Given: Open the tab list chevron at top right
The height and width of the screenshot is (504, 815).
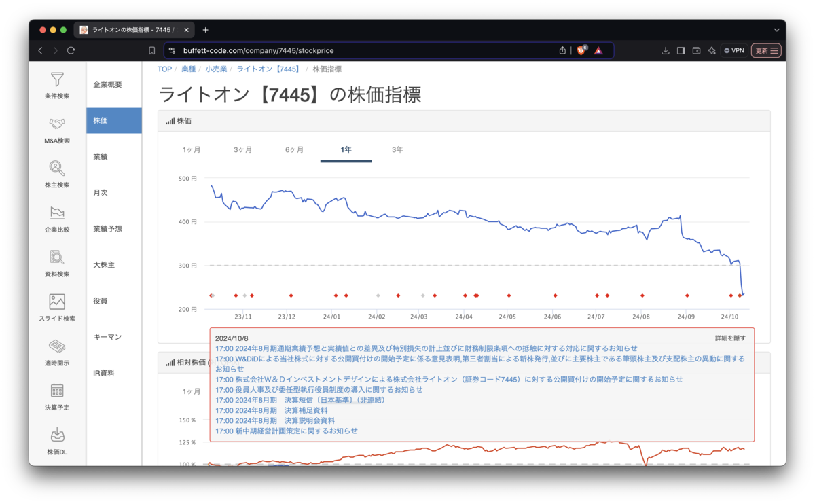Looking at the screenshot, I should click(776, 29).
